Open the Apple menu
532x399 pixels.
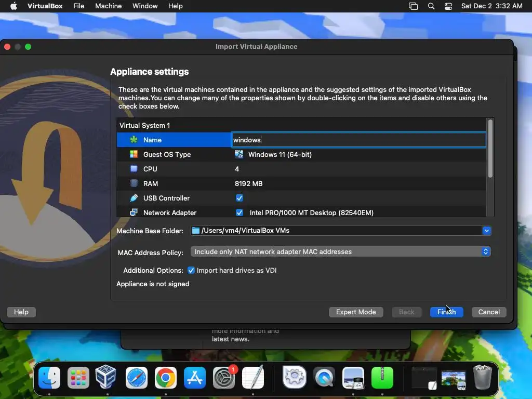[x=14, y=6]
